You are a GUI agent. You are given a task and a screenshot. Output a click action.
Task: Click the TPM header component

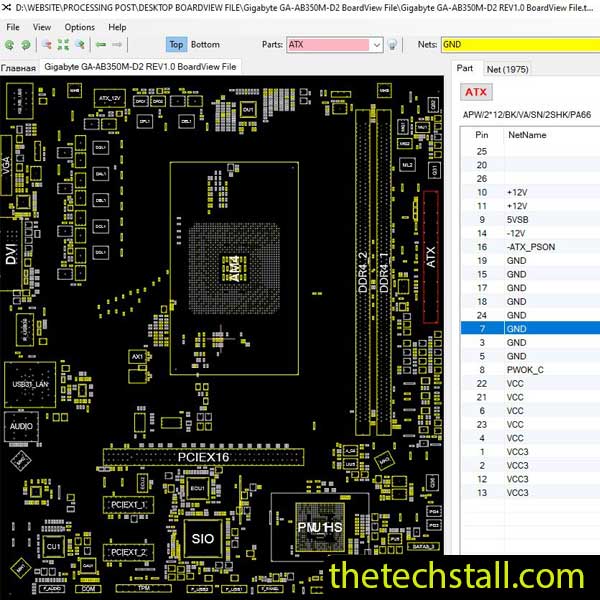click(144, 588)
